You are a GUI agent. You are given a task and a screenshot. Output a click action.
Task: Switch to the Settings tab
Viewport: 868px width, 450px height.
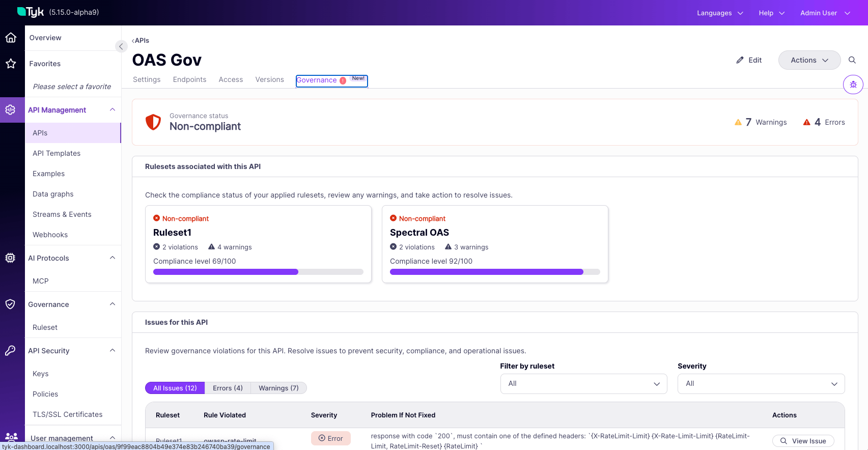pos(147,79)
